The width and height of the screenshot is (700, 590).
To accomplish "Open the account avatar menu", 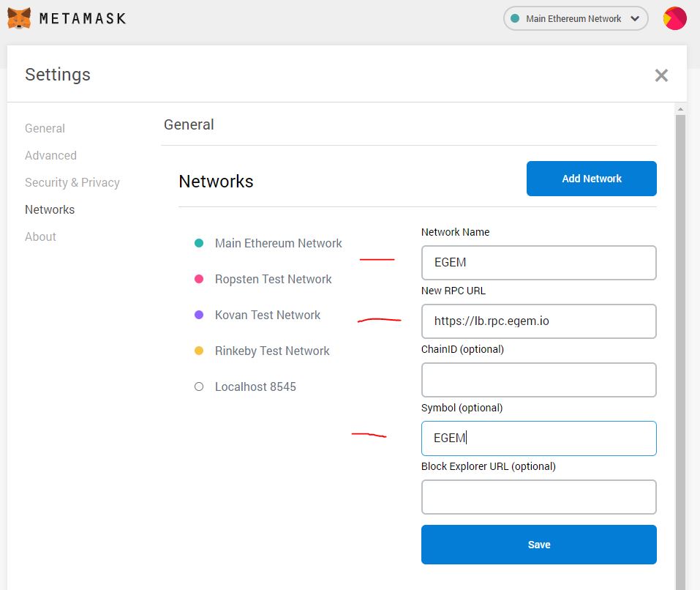I will (674, 18).
